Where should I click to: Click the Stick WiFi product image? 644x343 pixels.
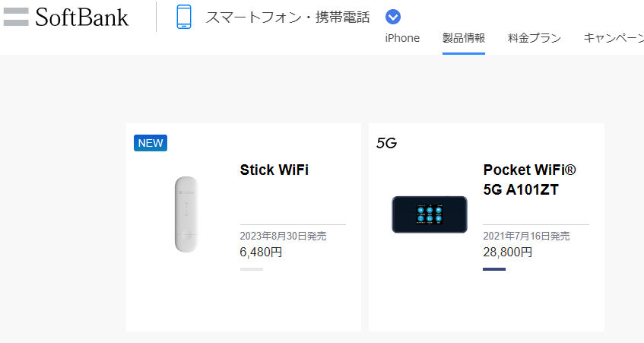coord(186,214)
